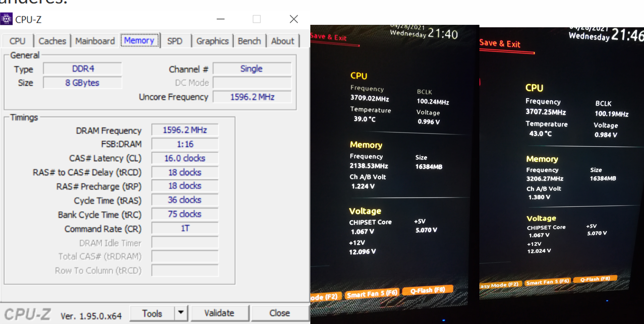
Task: Click Q-Flash (F8) in the 21:46 photo
Action: point(594,279)
